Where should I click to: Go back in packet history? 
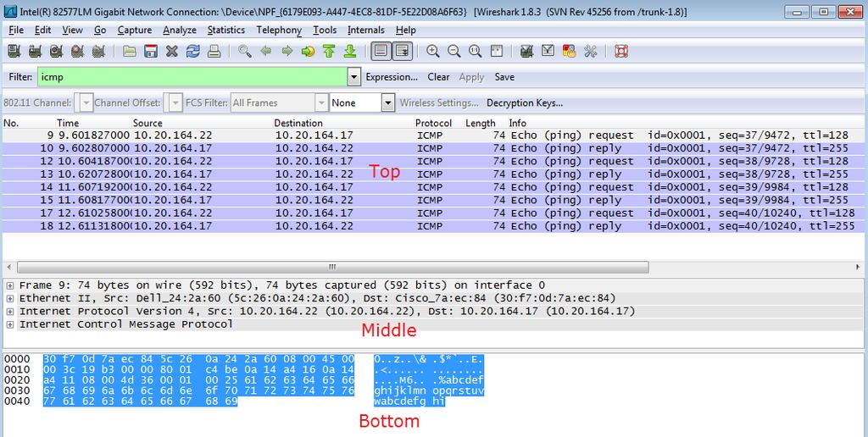pyautogui.click(x=265, y=52)
